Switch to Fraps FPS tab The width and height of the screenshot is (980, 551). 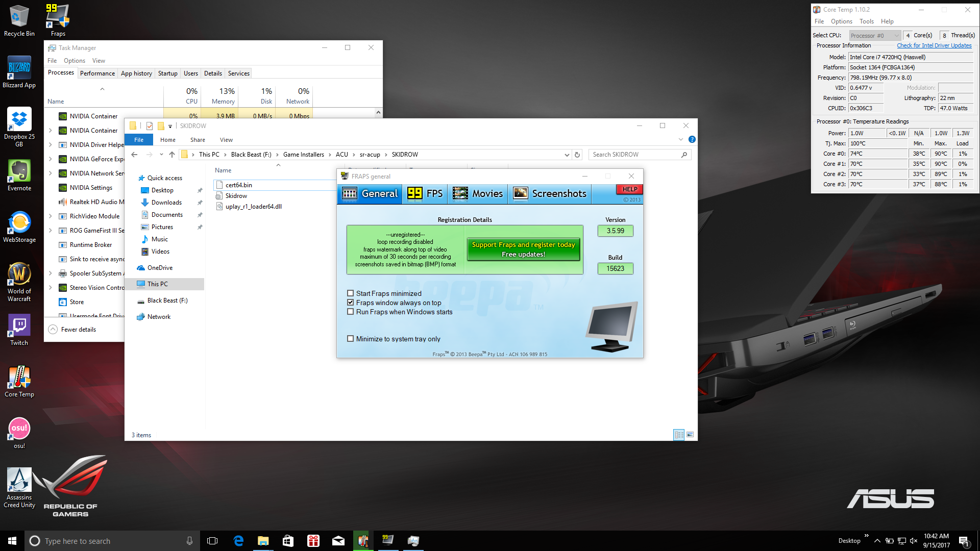(x=425, y=193)
